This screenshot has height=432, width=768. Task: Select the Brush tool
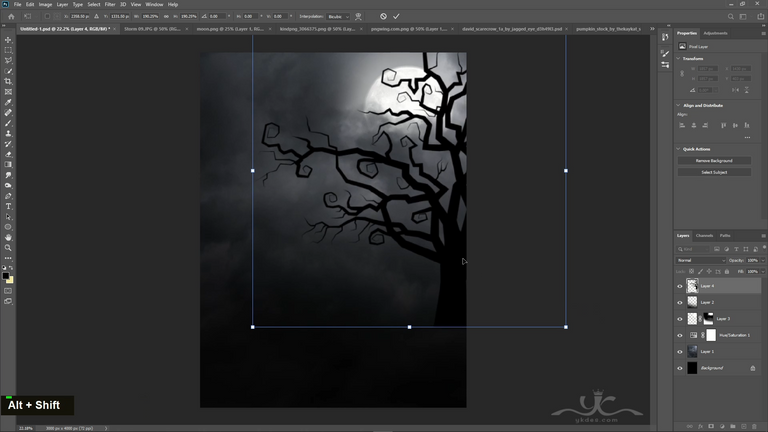(8, 123)
